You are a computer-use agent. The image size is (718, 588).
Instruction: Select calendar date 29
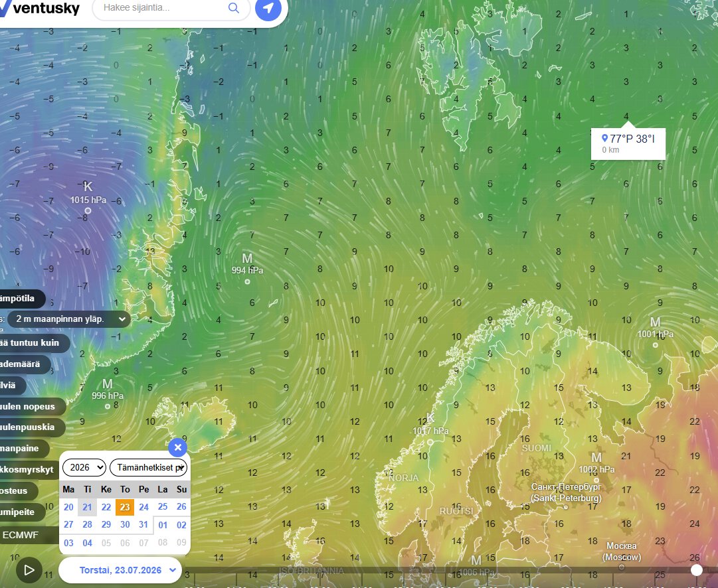(x=106, y=524)
